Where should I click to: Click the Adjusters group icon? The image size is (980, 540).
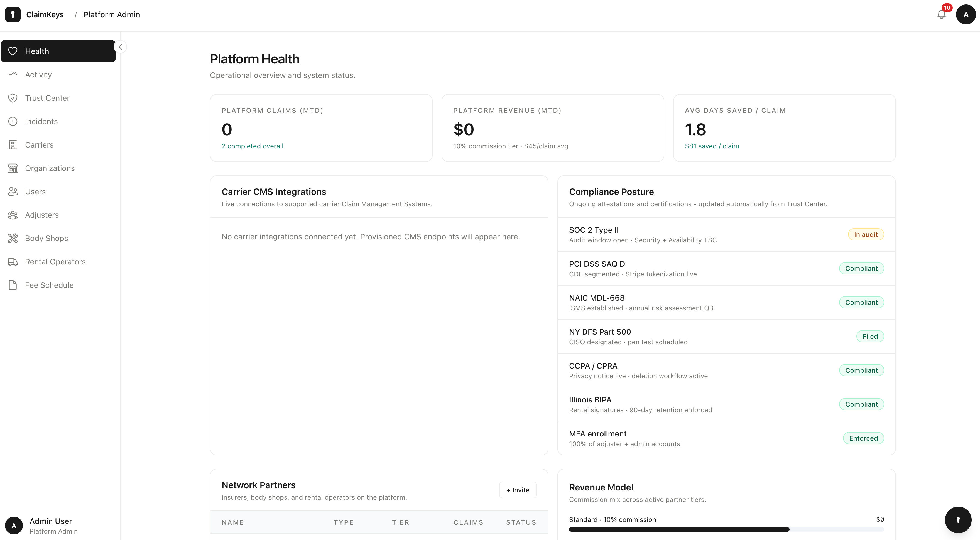click(x=13, y=215)
